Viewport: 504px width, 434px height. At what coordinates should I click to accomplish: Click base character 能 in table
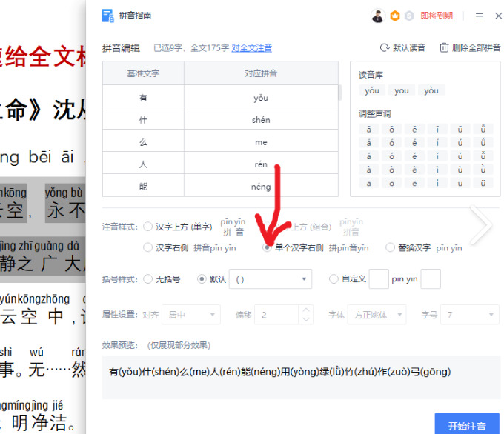coord(143,187)
